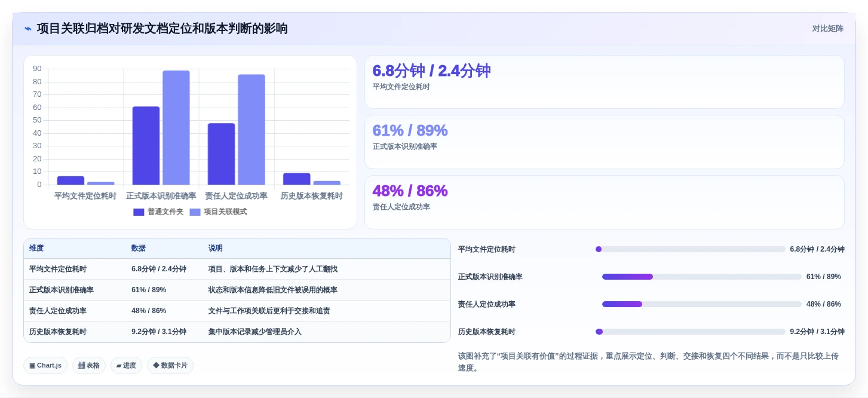Click the 历史版本恢复耗时 progress bar
Screen dimensions: 868x398
pyautogui.click(x=690, y=332)
